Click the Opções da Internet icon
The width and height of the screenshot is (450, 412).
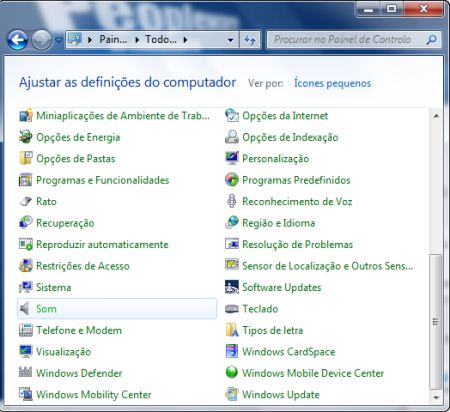click(232, 116)
